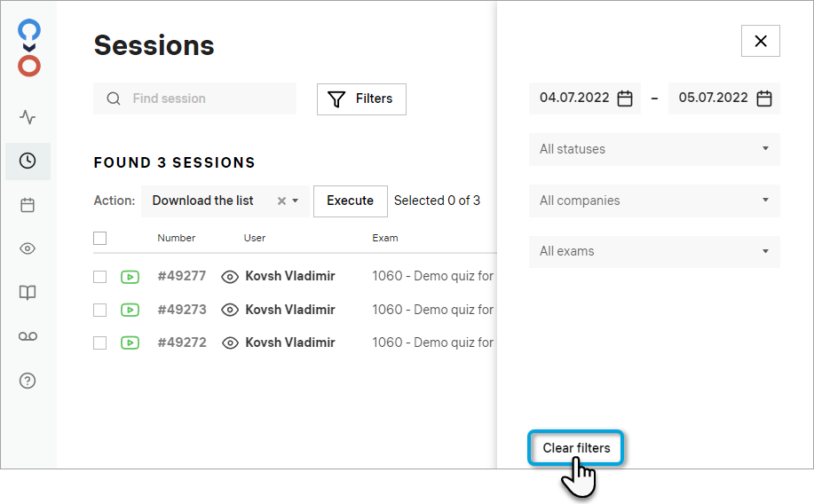Open the voicemail recordings icon in sidebar

click(x=28, y=336)
